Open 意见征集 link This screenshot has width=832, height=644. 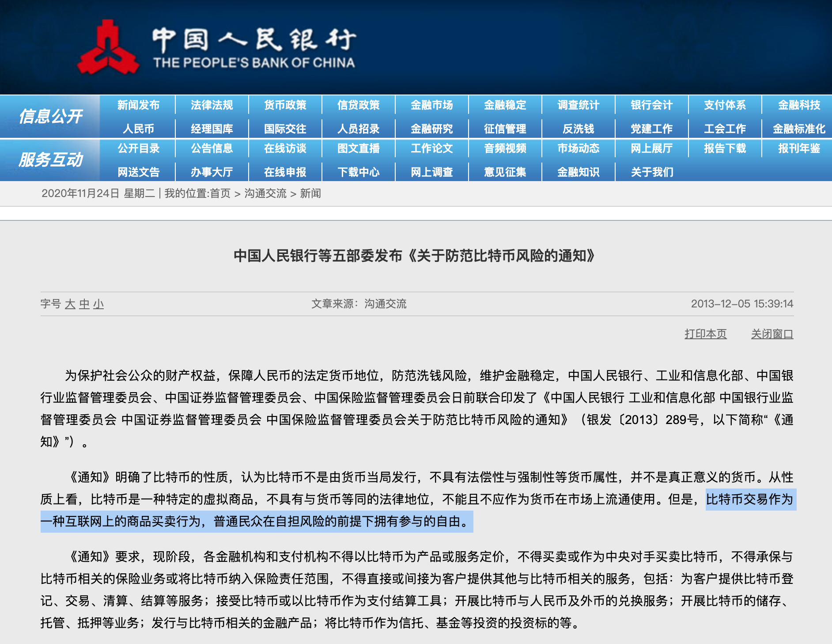point(505,172)
